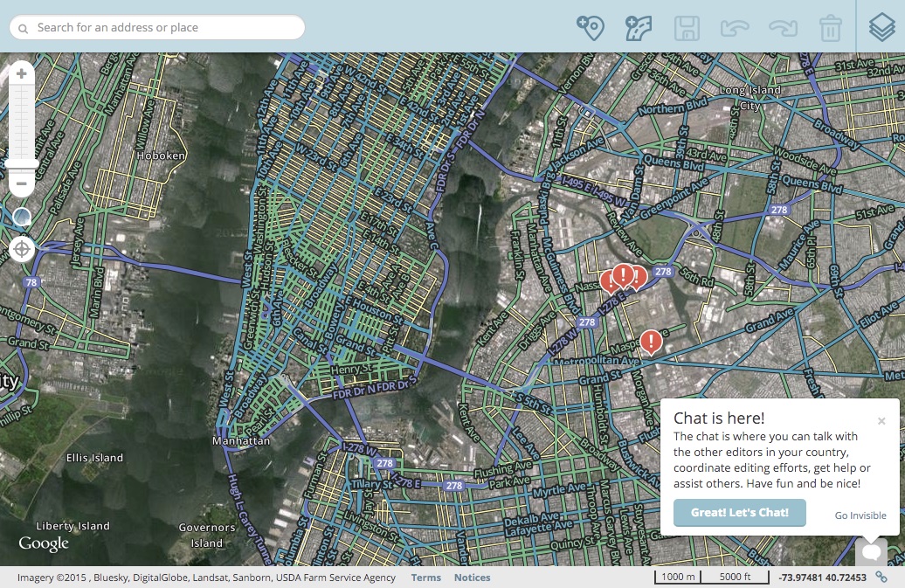Open the Terms link
The height and width of the screenshot is (588, 905).
click(x=426, y=578)
